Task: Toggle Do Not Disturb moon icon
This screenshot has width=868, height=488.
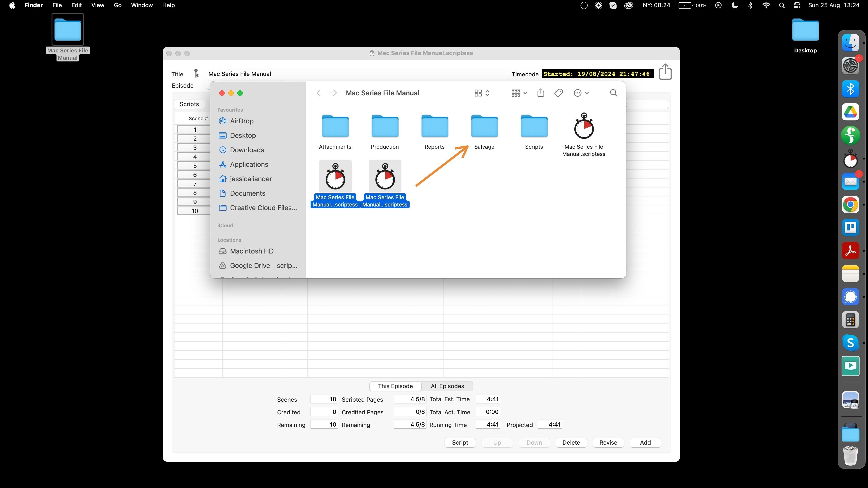Action: 734,5
